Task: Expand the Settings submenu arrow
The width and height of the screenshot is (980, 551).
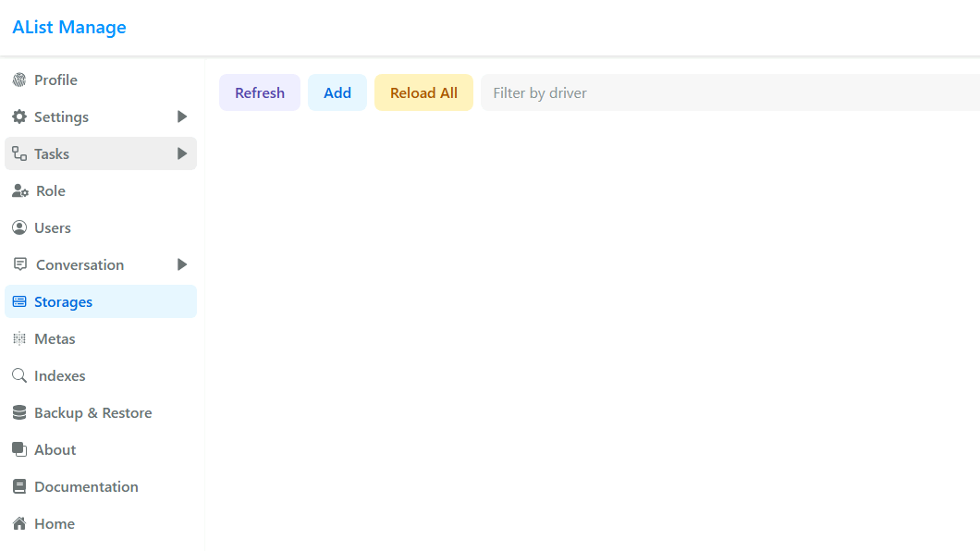Action: click(x=182, y=117)
